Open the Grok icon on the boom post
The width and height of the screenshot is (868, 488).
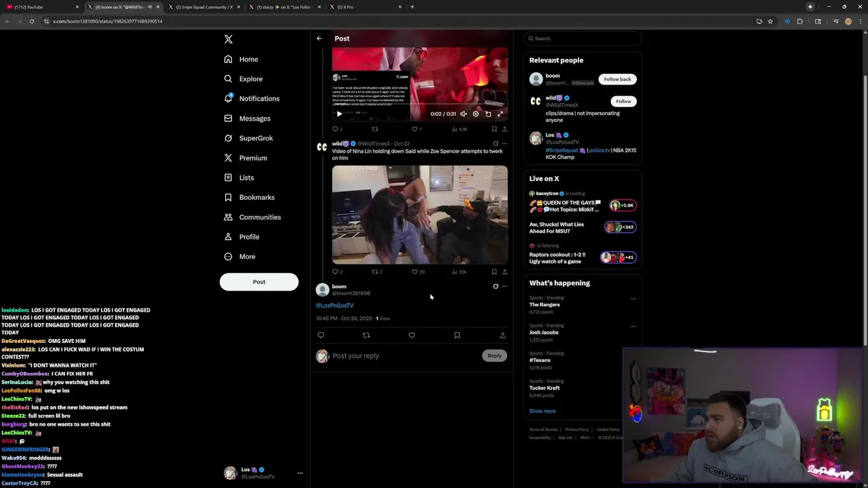(496, 286)
